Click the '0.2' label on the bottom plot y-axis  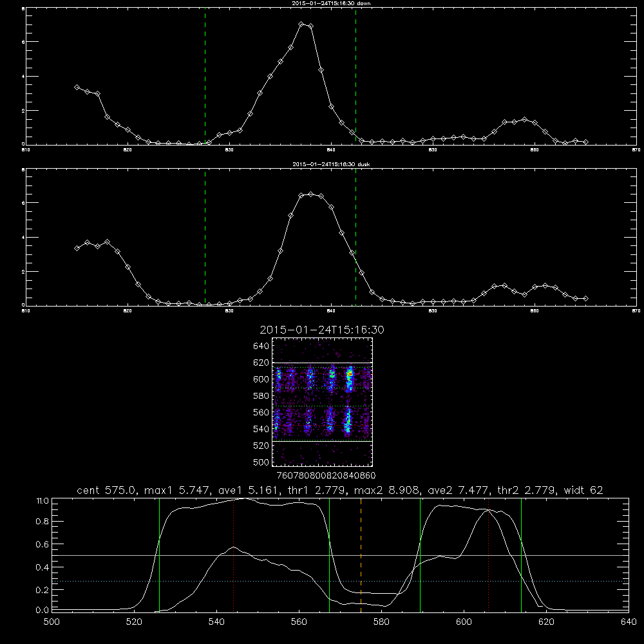(43, 590)
